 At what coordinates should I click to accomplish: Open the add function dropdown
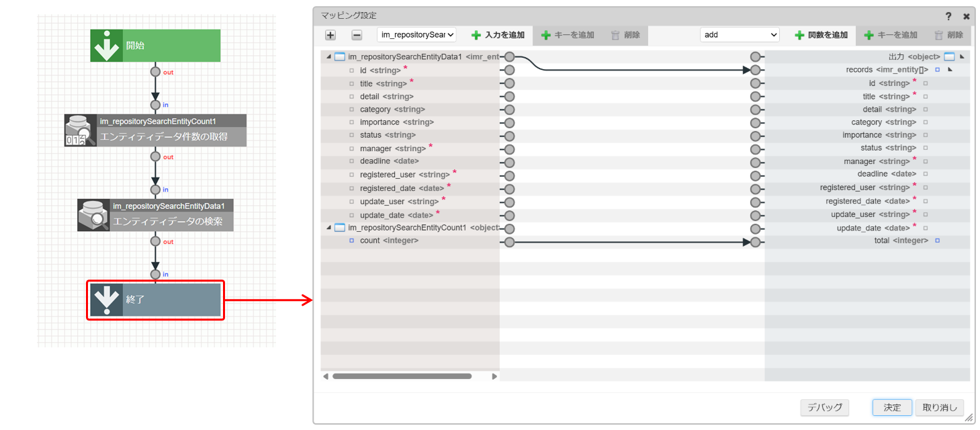coord(740,35)
